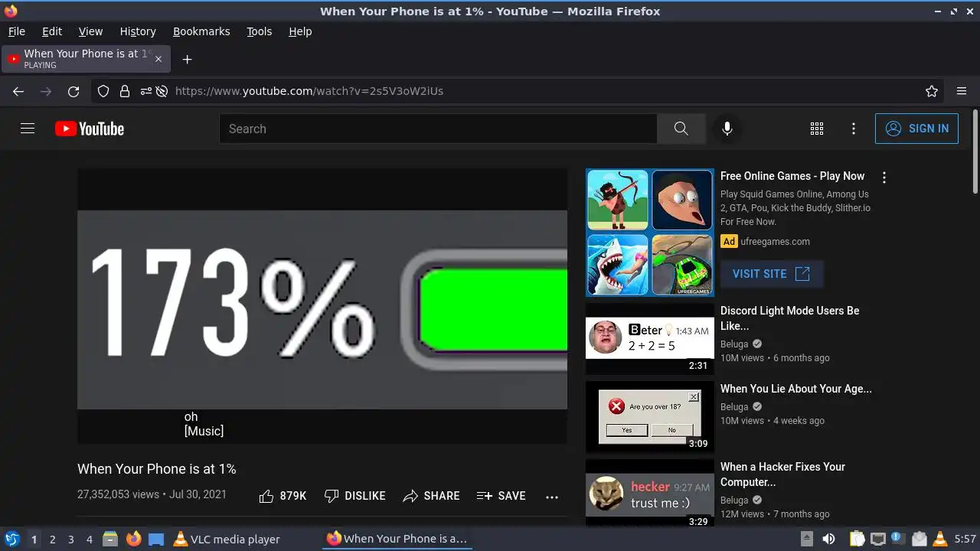Open YouTube settings three-dot menu beside Sign In

pos(854,129)
